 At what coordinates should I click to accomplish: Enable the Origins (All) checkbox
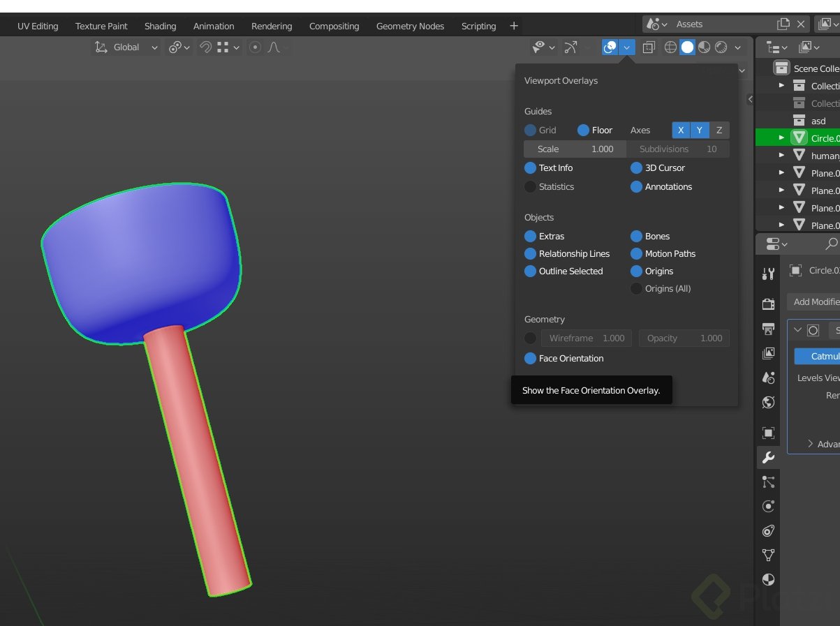tap(636, 288)
